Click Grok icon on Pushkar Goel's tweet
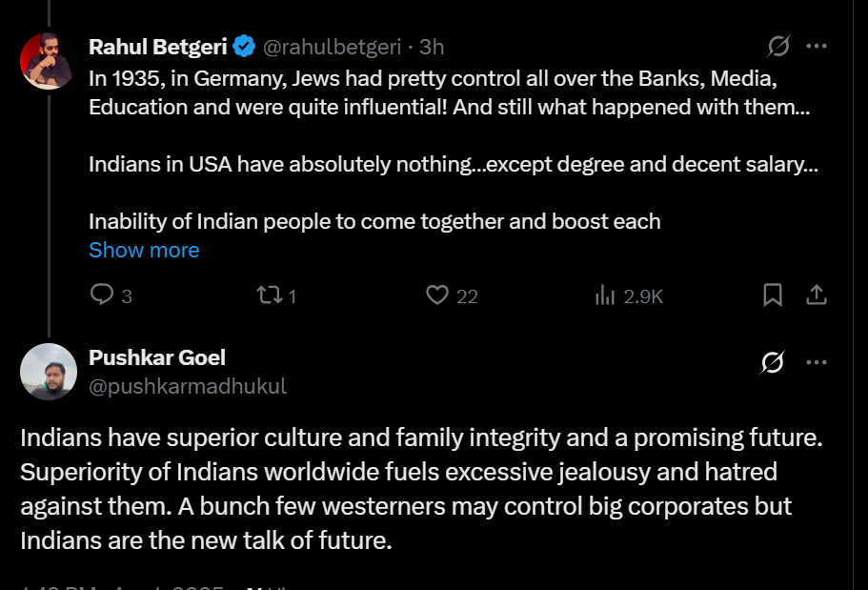The image size is (868, 590). (773, 362)
